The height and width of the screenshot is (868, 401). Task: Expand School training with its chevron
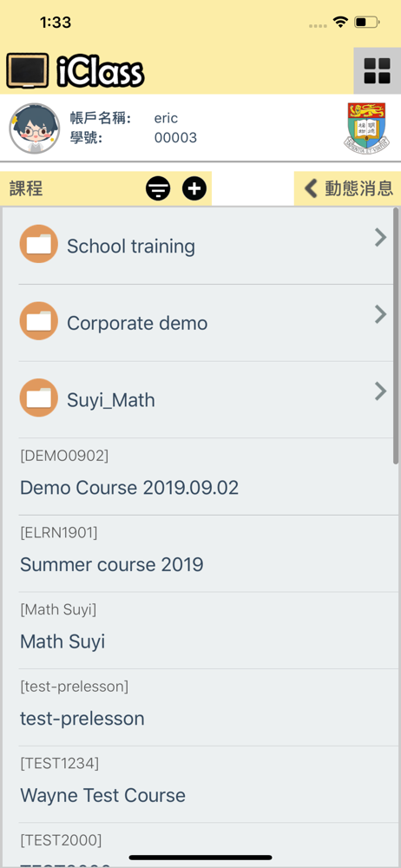coord(380,238)
